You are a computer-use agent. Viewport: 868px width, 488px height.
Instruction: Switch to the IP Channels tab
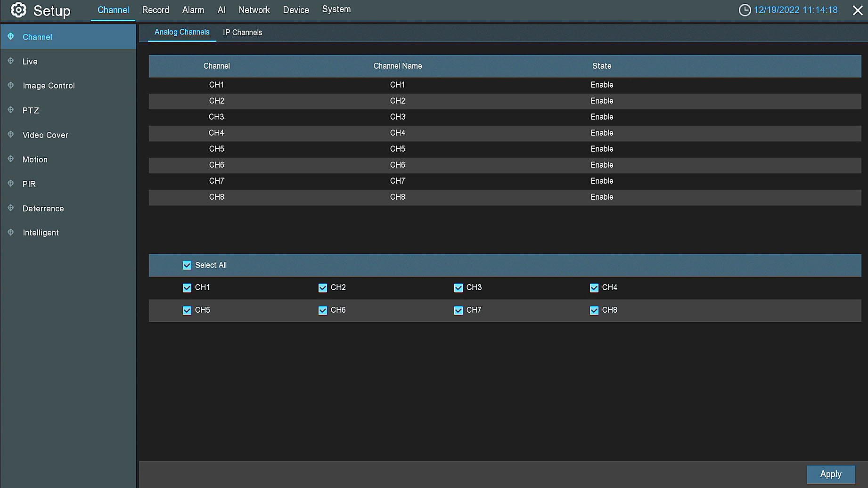pyautogui.click(x=243, y=33)
